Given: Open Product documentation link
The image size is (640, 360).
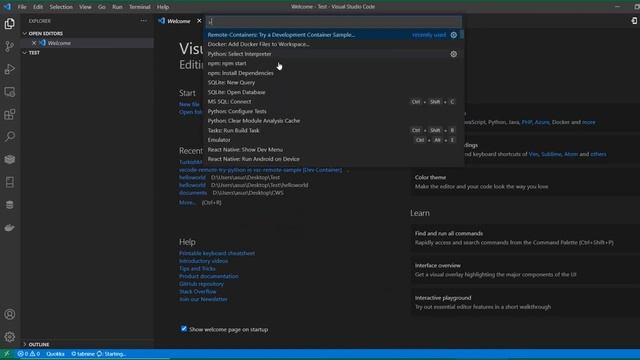Looking at the screenshot, I should point(209,276).
